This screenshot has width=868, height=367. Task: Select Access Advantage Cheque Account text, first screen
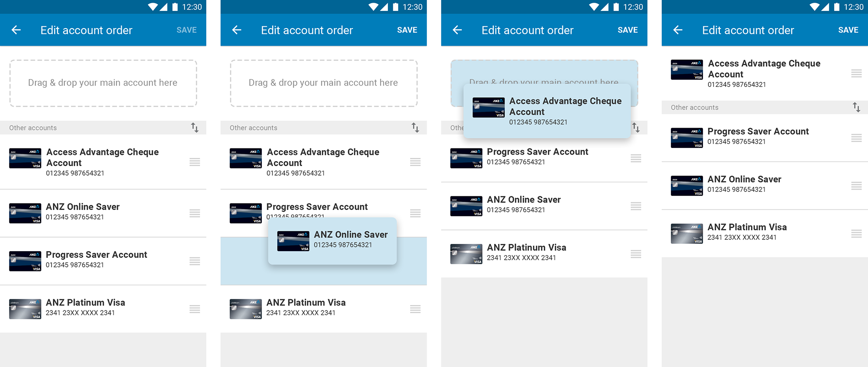click(103, 157)
